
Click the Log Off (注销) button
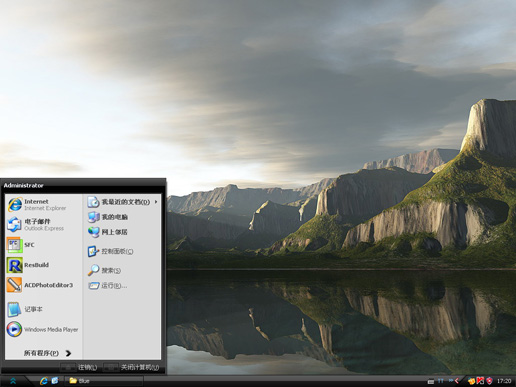pyautogui.click(x=79, y=367)
